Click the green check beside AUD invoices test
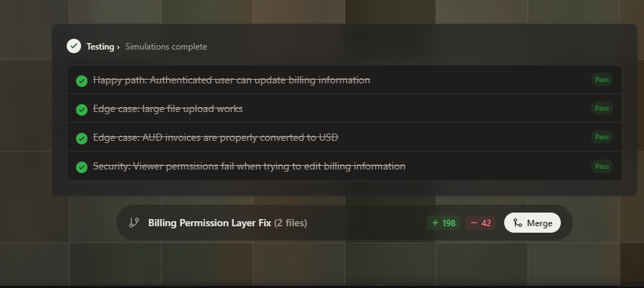 pos(82,138)
